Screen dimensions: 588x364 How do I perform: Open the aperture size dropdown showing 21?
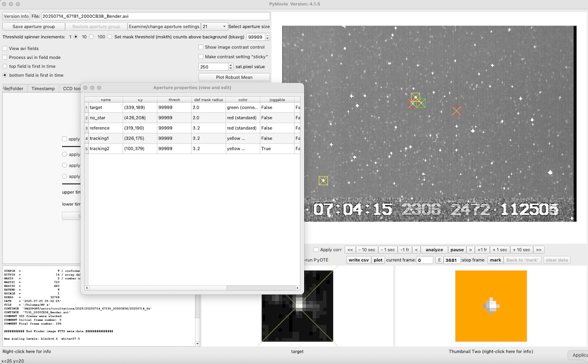pos(214,27)
